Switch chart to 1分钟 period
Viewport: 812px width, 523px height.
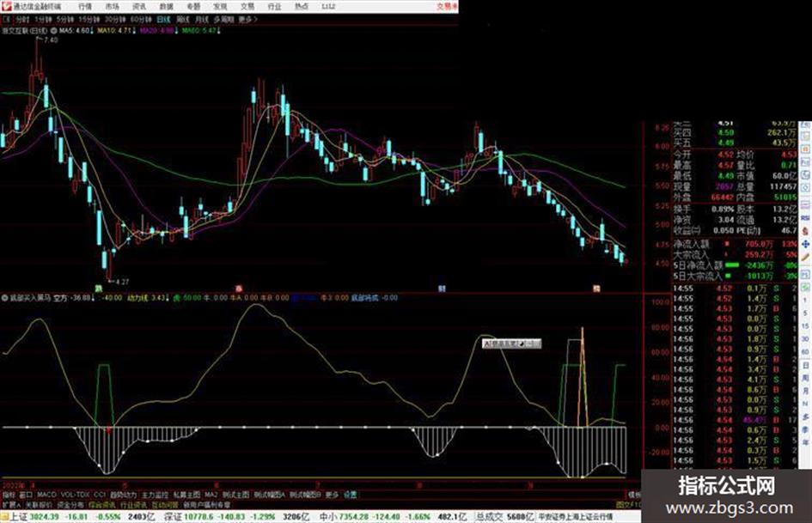point(44,20)
